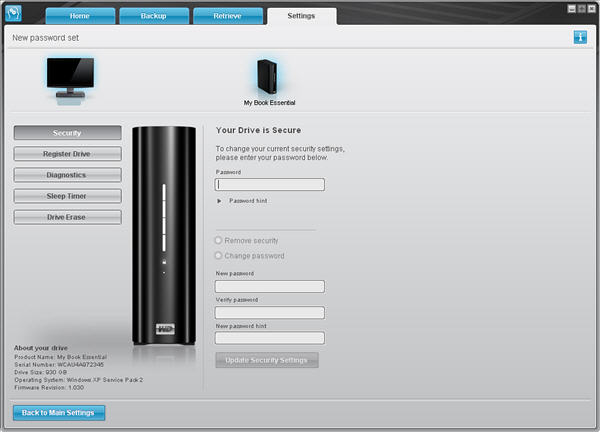
Task: Focus the Verify password field
Action: 270,313
